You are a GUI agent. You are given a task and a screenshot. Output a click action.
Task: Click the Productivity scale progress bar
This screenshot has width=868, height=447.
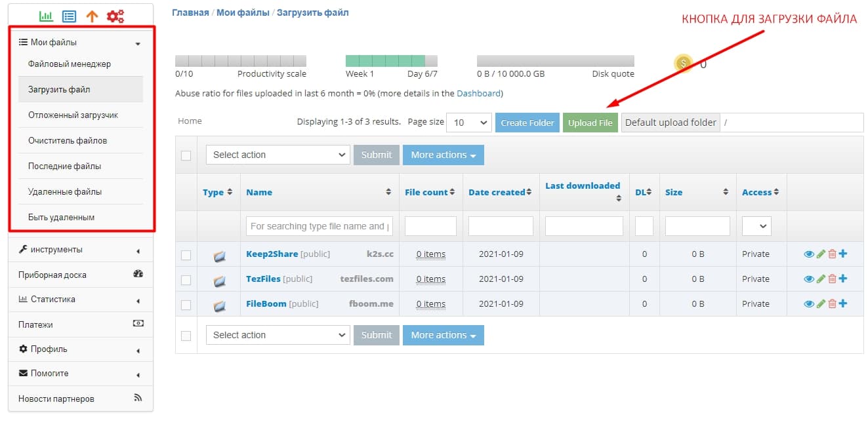[241, 61]
